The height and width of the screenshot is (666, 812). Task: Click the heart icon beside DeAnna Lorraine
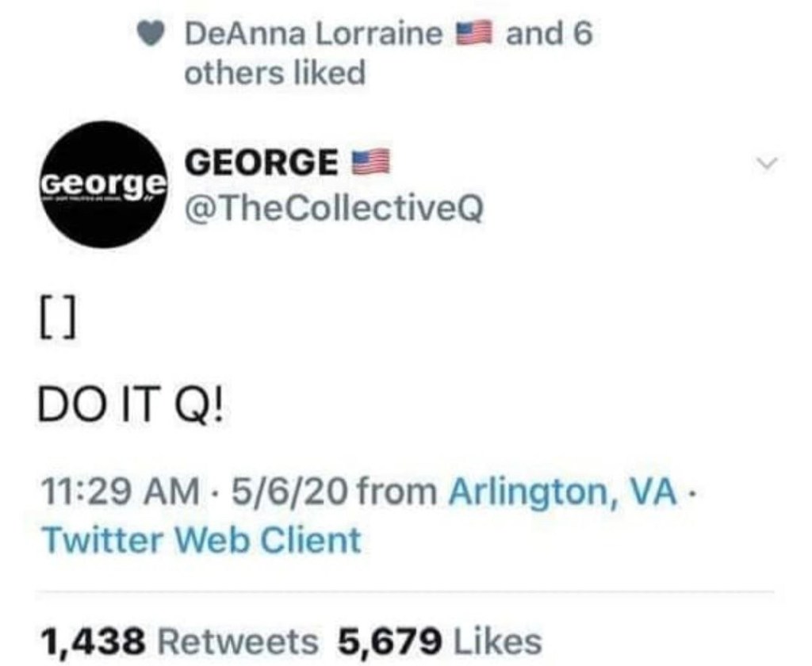coord(151,35)
